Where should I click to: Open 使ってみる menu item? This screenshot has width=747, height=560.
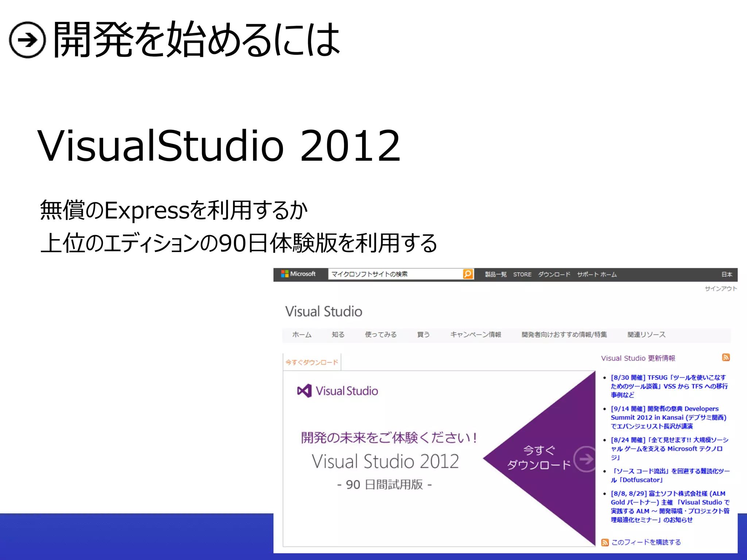point(381,335)
